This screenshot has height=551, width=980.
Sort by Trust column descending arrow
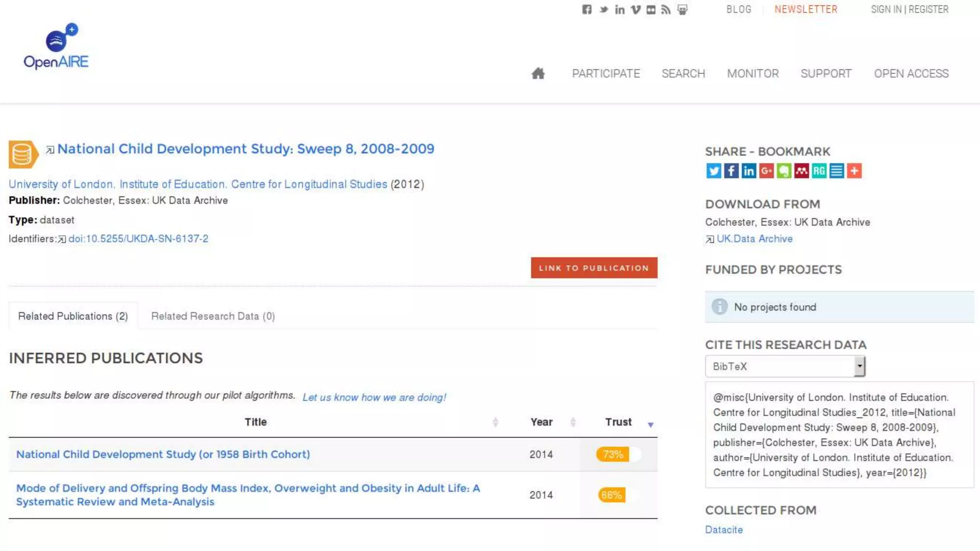[x=650, y=424]
